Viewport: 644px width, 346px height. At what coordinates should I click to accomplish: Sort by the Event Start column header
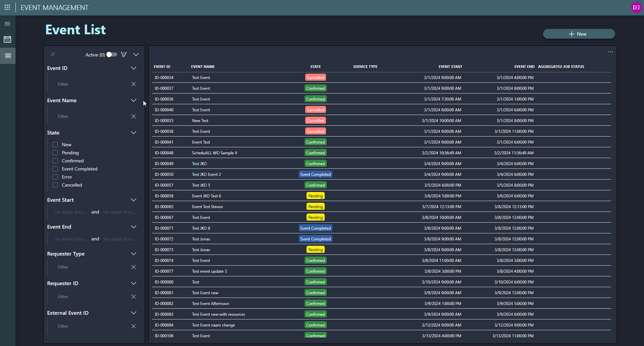[x=450, y=67]
